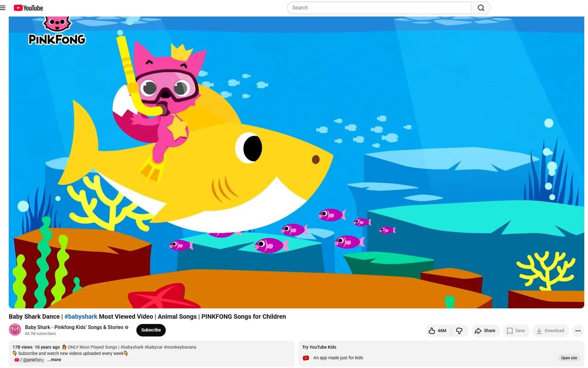The height and width of the screenshot is (368, 588).
Task: Open the hamburger guide menu
Action: pos(3,8)
